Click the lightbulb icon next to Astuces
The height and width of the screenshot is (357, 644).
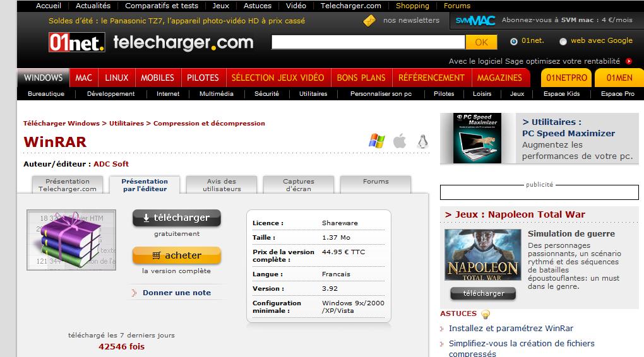pyautogui.click(x=486, y=314)
